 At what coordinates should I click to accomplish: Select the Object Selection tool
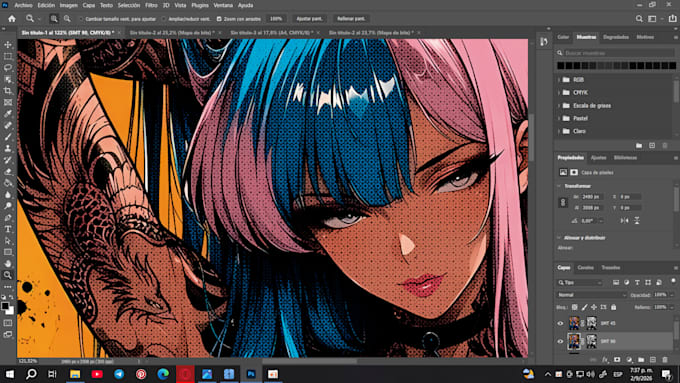[8, 79]
